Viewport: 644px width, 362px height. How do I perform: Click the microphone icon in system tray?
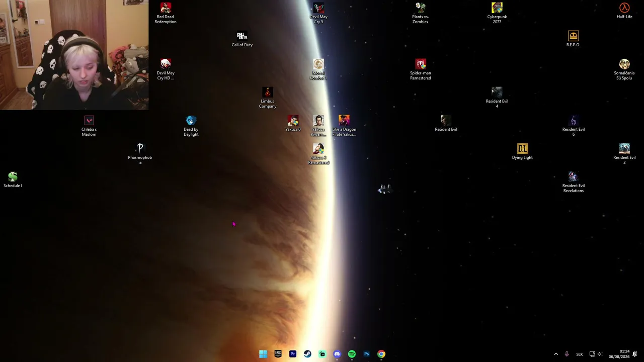click(x=567, y=354)
